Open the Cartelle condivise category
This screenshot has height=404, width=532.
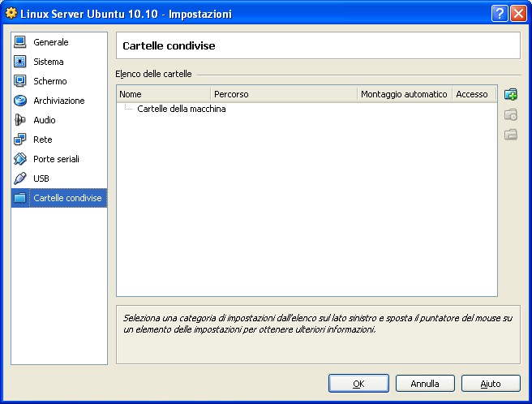click(66, 198)
